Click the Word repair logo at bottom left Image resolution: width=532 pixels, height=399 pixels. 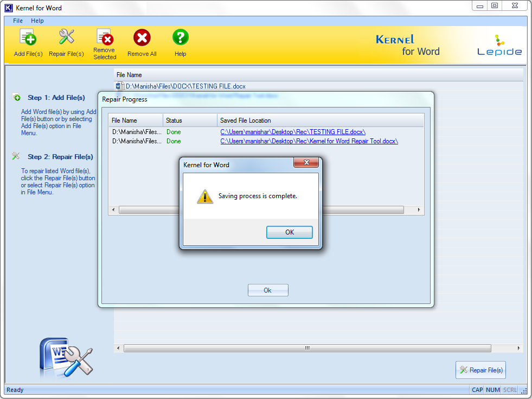tap(66, 357)
